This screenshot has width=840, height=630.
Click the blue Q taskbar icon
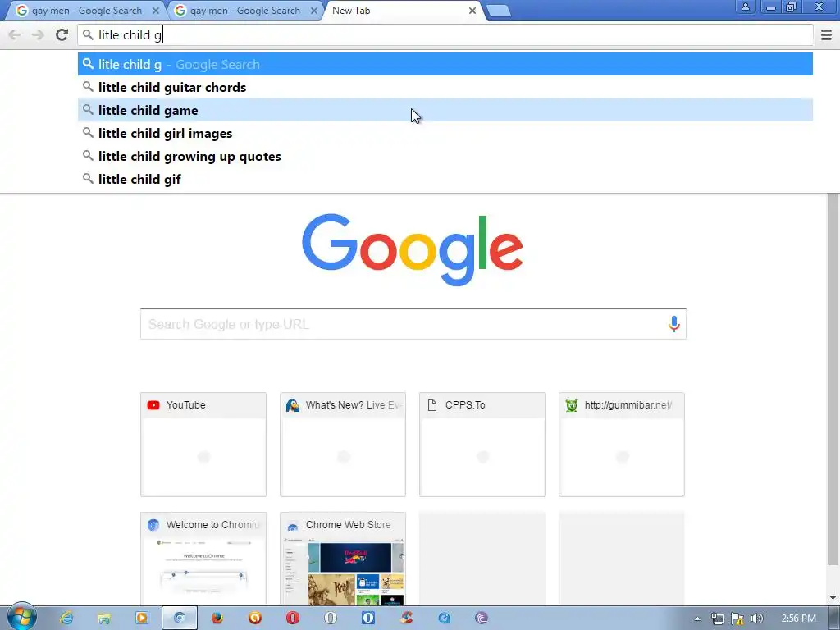click(444, 619)
